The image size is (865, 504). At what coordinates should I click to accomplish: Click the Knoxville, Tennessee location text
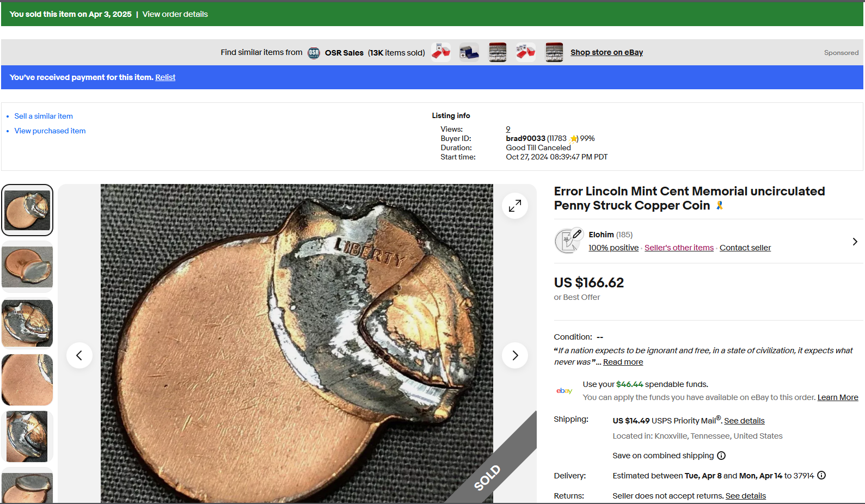pos(697,436)
